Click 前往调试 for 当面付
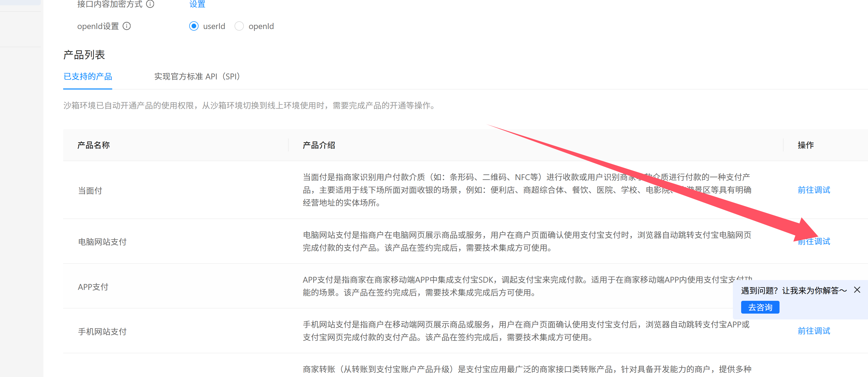 click(814, 190)
